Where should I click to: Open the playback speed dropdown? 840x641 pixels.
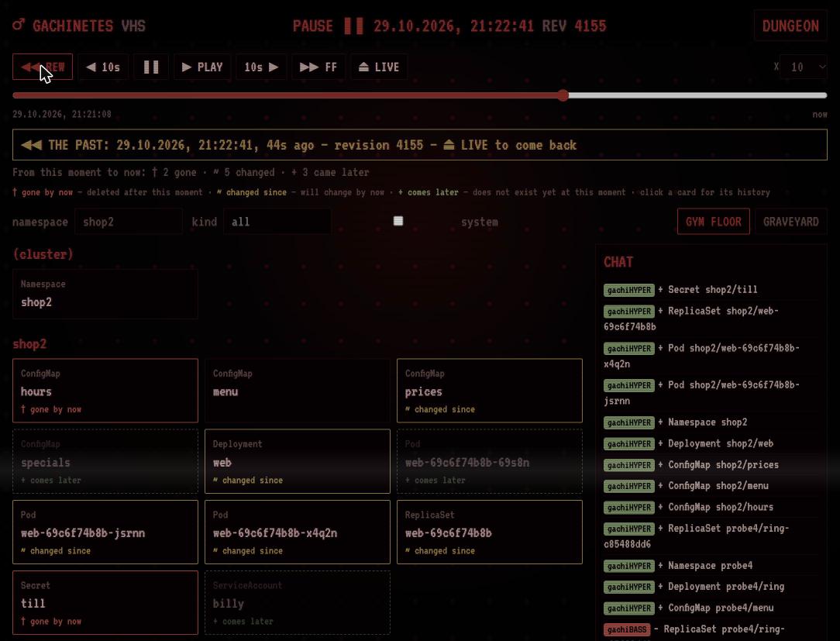tap(803, 67)
